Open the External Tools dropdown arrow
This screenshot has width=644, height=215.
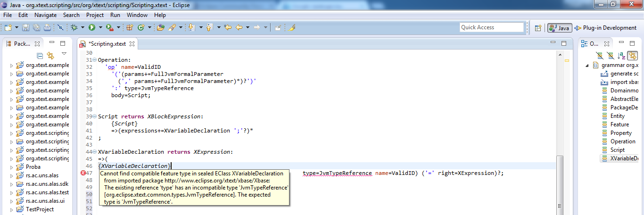tap(118, 28)
